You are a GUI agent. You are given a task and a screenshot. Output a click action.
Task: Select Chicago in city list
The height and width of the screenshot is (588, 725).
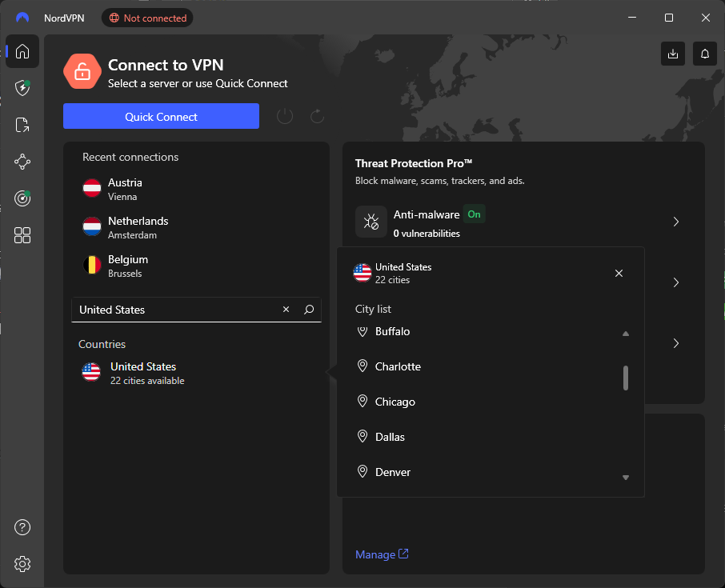[x=486, y=402]
